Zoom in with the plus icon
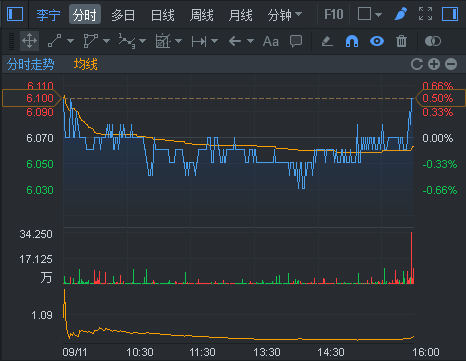This screenshot has width=466, height=361. pyautogui.click(x=434, y=64)
